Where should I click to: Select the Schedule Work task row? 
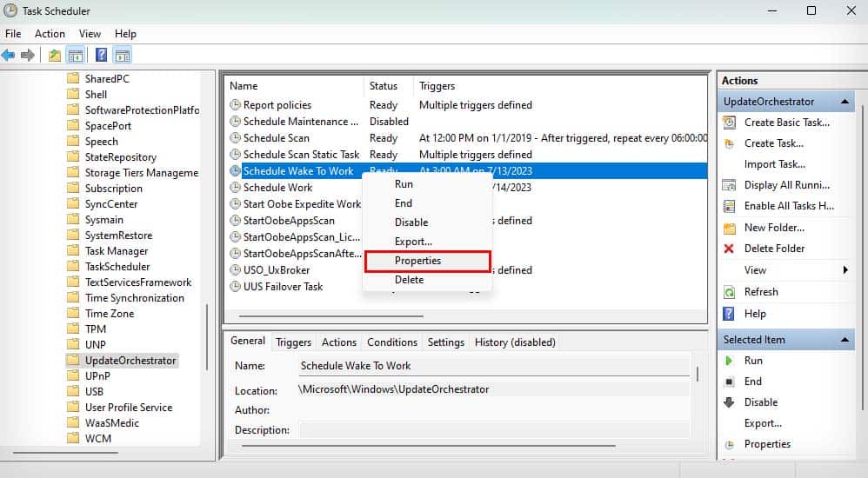(278, 188)
